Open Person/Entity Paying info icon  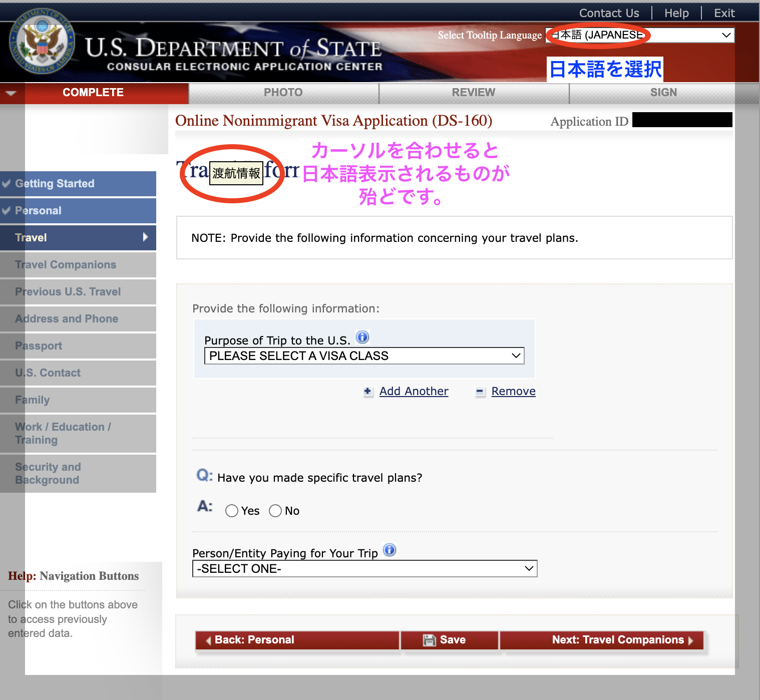[390, 550]
